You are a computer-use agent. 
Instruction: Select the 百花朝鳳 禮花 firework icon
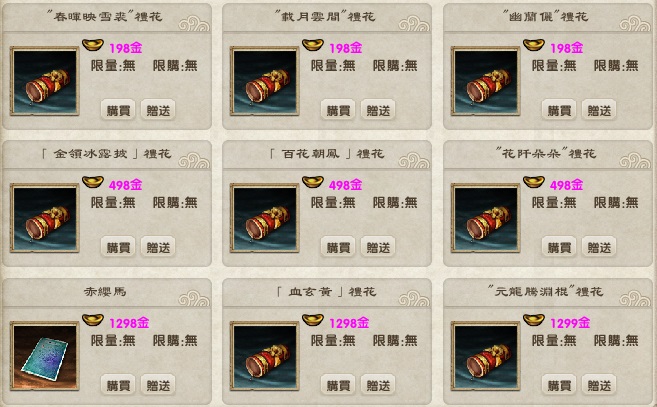(265, 218)
